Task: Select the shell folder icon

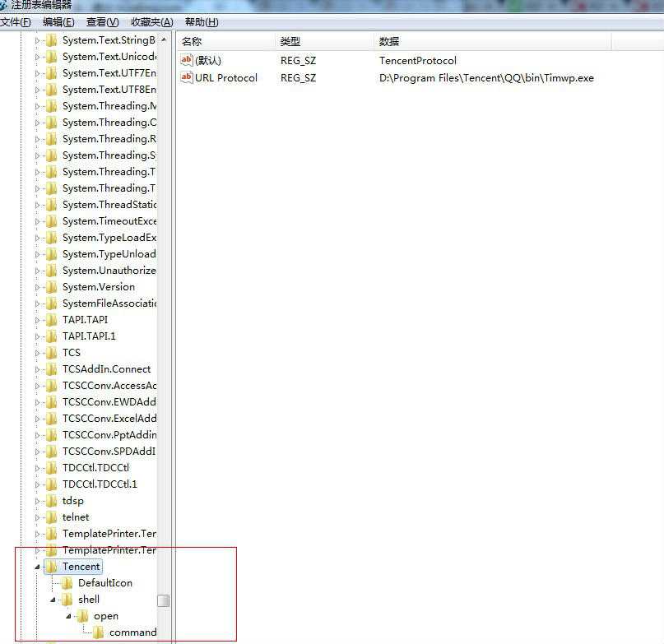Action: pos(67,600)
